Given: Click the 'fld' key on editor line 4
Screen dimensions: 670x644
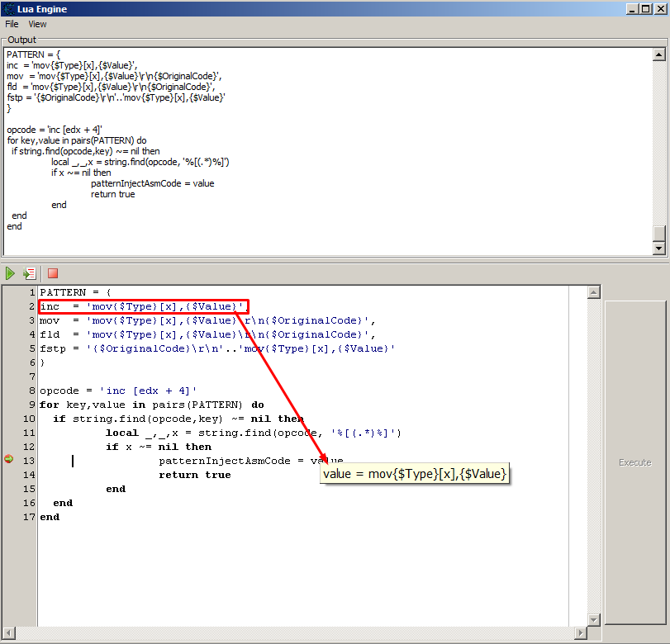Looking at the screenshot, I should pyautogui.click(x=50, y=335).
